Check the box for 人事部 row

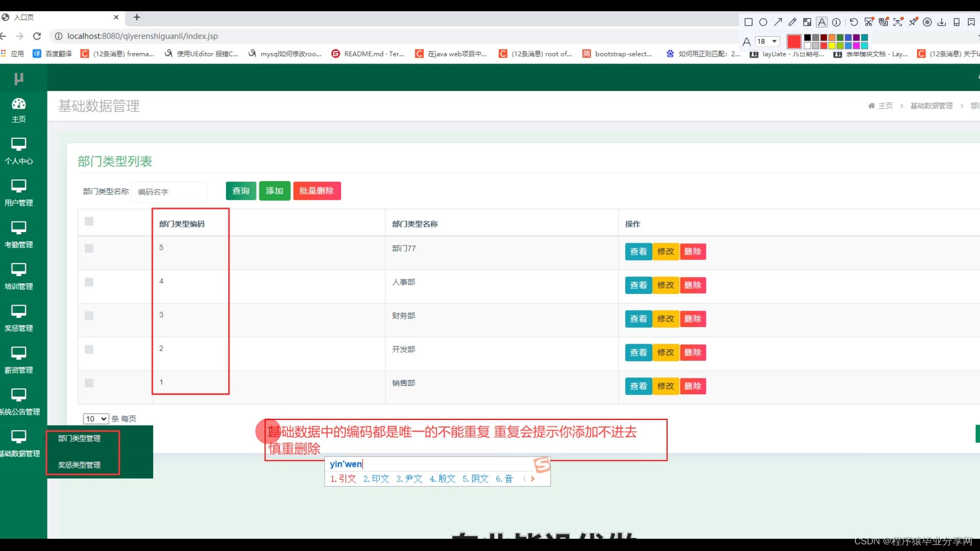coord(89,282)
